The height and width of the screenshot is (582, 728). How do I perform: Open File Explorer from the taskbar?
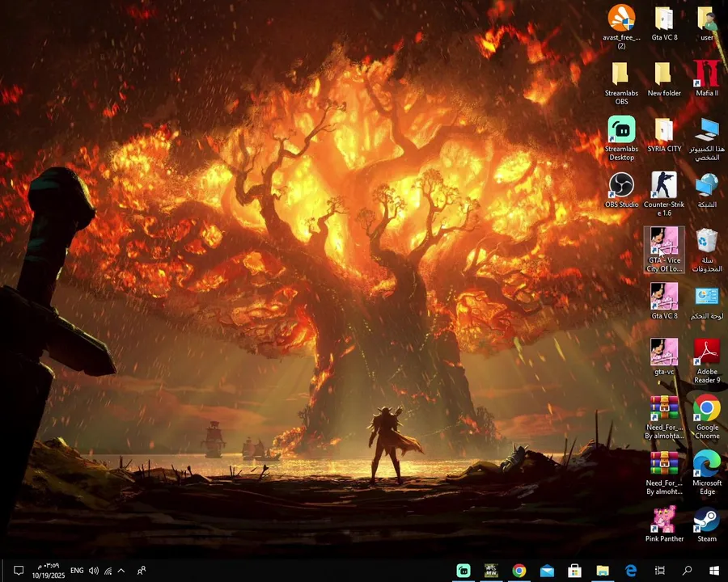(603, 571)
